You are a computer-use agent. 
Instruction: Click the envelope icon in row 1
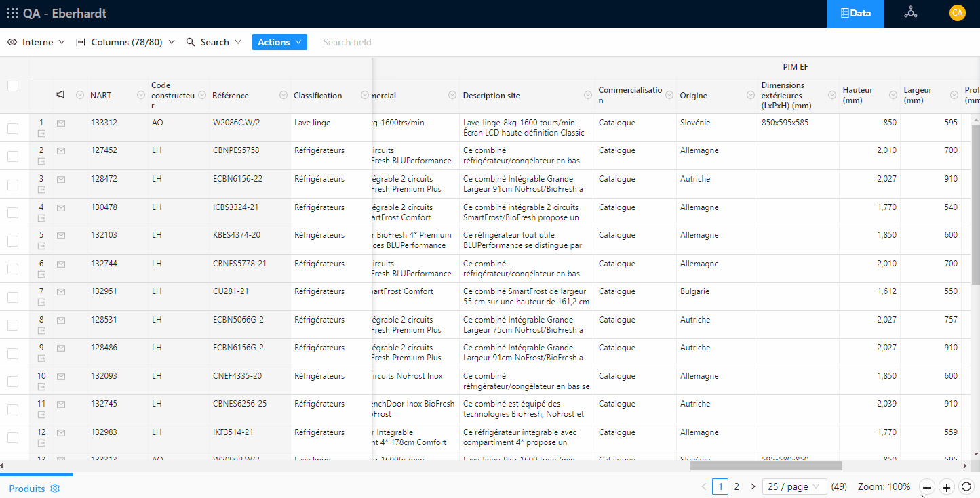[x=61, y=123]
